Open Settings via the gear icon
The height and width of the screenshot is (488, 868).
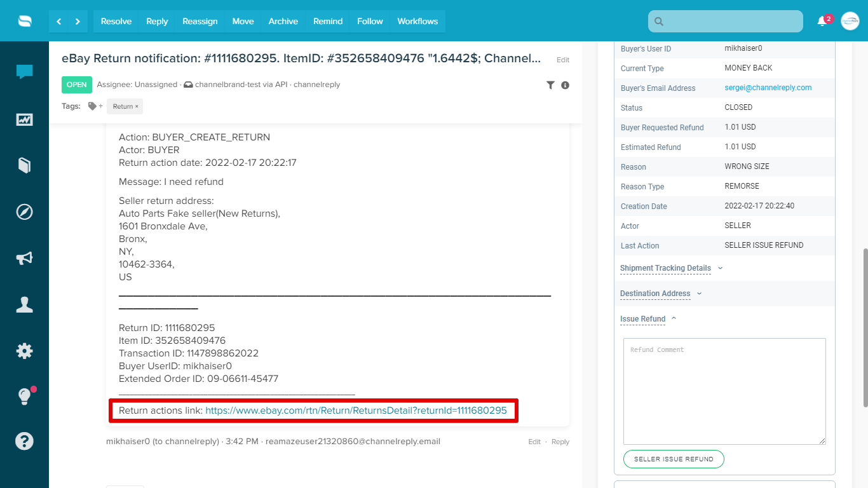click(x=24, y=351)
